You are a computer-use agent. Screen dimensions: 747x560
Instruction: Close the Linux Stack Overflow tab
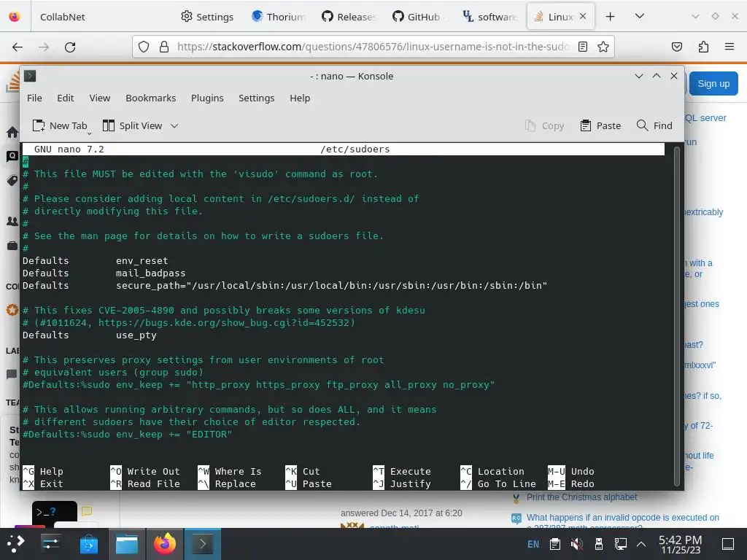point(583,17)
